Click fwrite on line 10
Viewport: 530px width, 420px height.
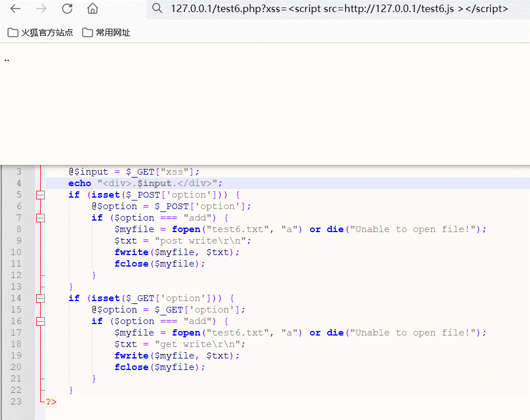click(x=131, y=252)
